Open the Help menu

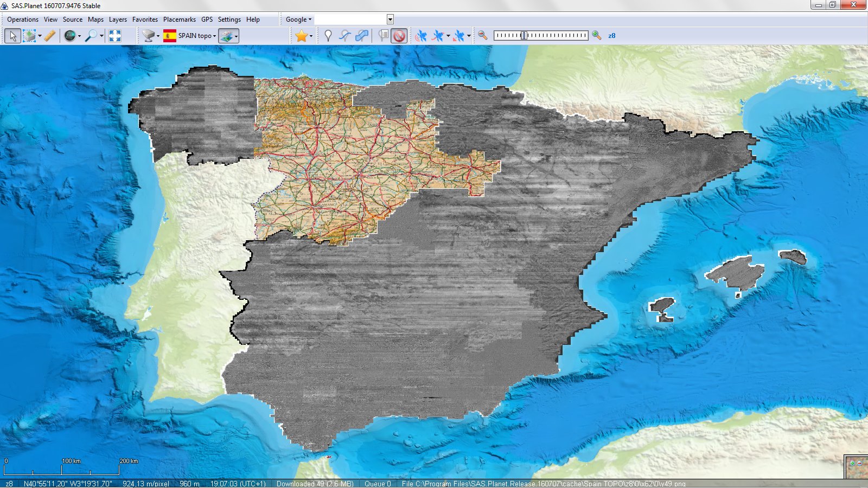(253, 20)
